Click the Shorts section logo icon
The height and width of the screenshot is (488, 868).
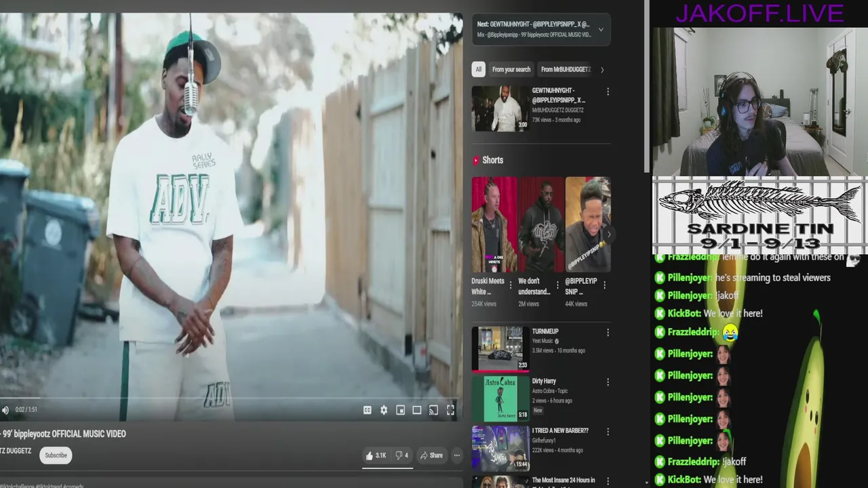pyautogui.click(x=476, y=161)
